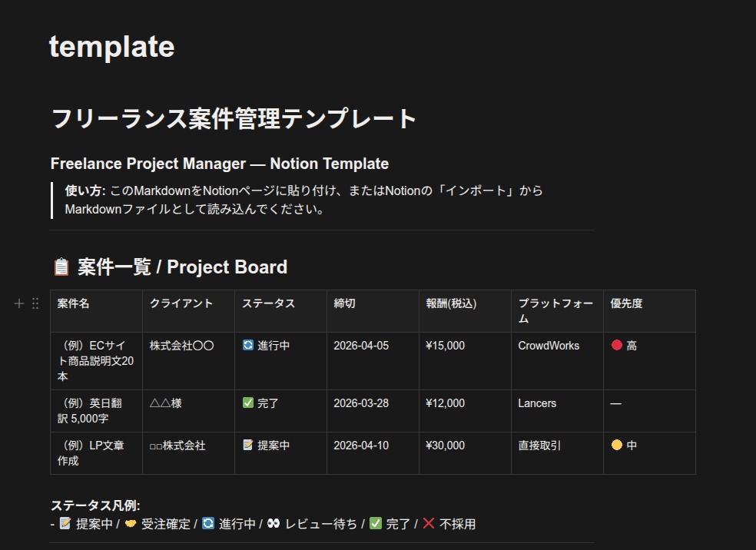
Task: Click the yellow 中 priority dot
Action: pyautogui.click(x=618, y=445)
